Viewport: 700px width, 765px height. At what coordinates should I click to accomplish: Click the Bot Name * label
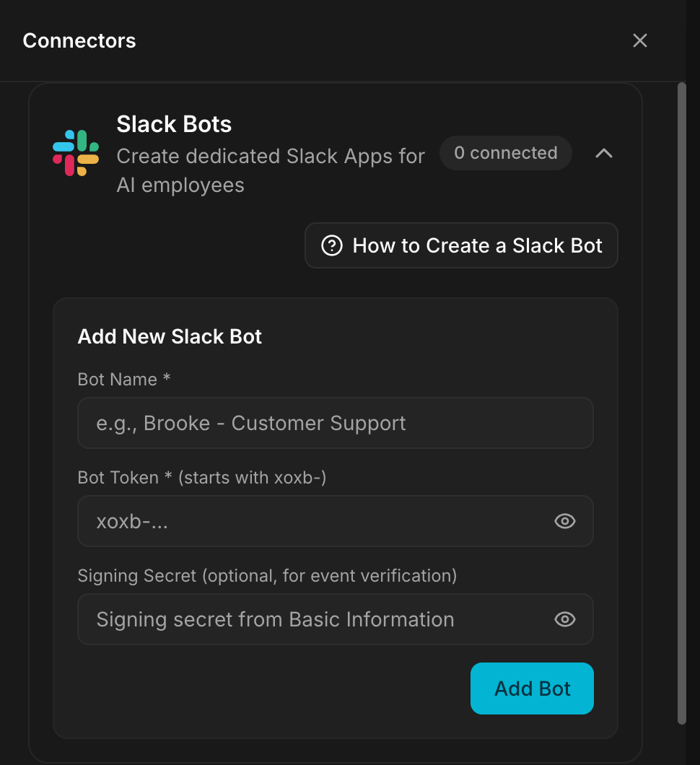124,379
